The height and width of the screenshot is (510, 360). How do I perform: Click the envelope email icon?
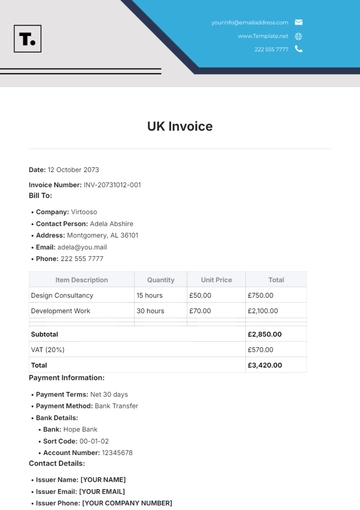click(x=299, y=22)
